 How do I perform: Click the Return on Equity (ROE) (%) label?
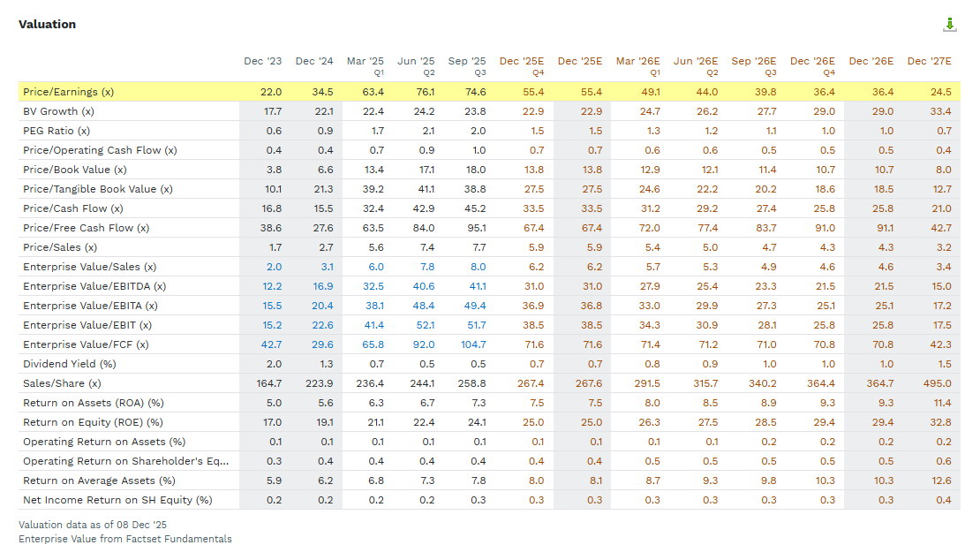click(x=93, y=422)
